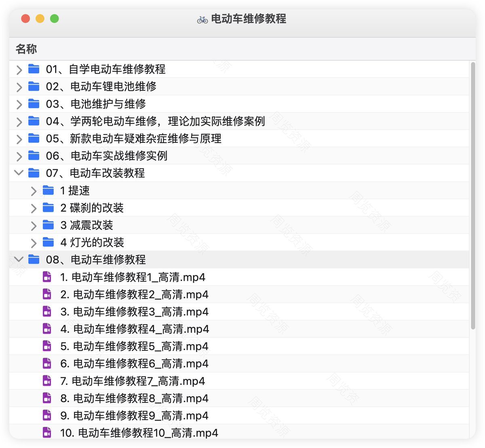Select 06、电动车实战维修实例 folder name

click(x=107, y=156)
